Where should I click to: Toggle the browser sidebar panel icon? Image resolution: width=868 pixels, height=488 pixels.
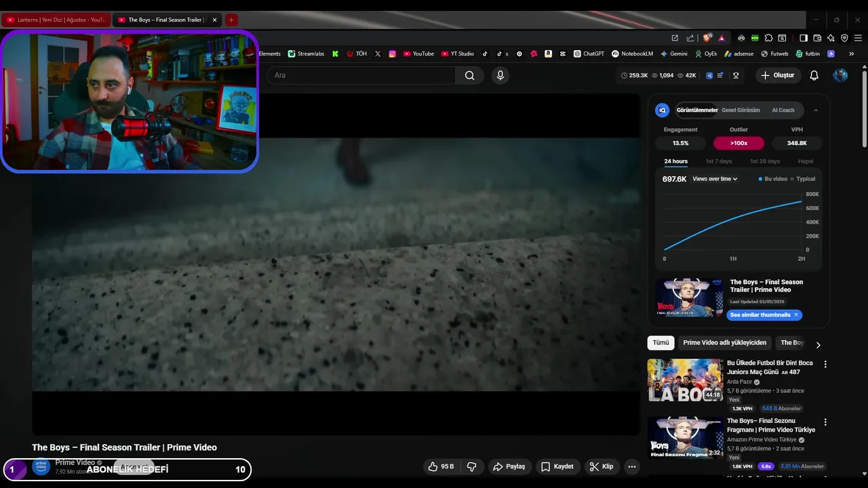[x=804, y=38]
